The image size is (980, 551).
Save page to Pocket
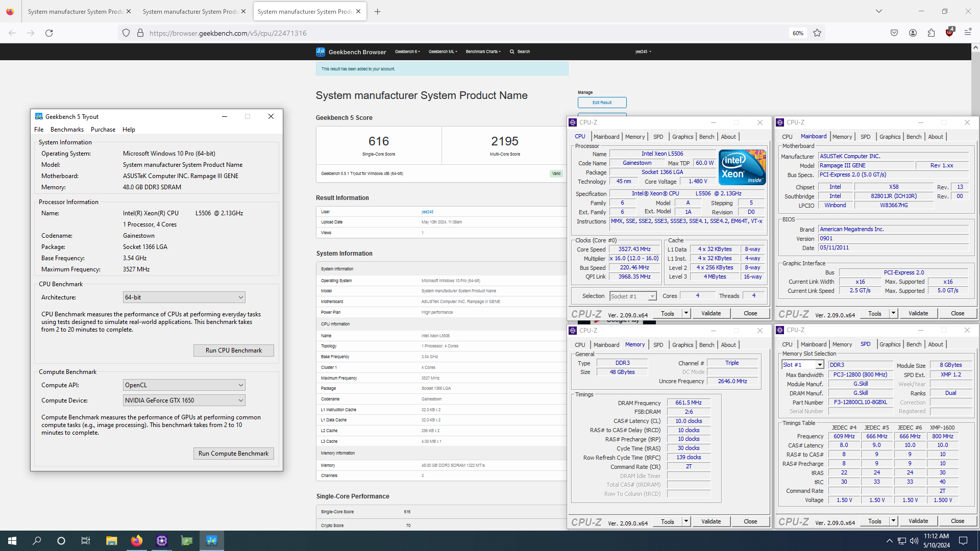coord(894,33)
